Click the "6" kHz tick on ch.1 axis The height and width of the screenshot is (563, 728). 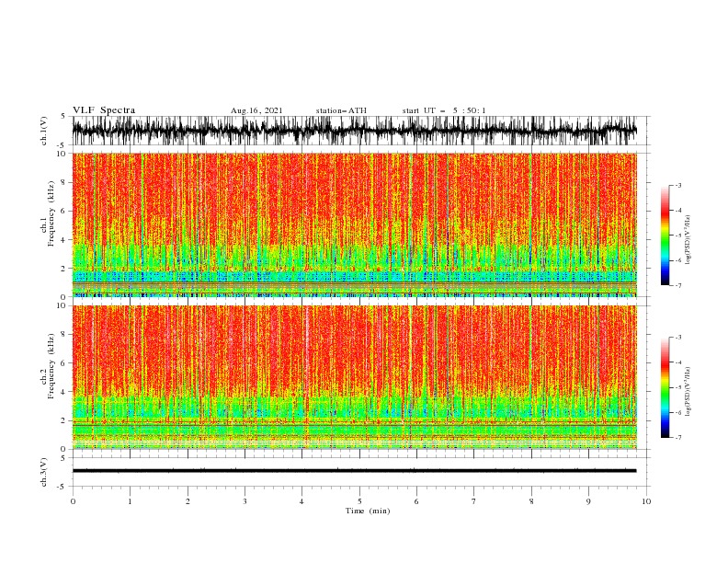click(64, 212)
